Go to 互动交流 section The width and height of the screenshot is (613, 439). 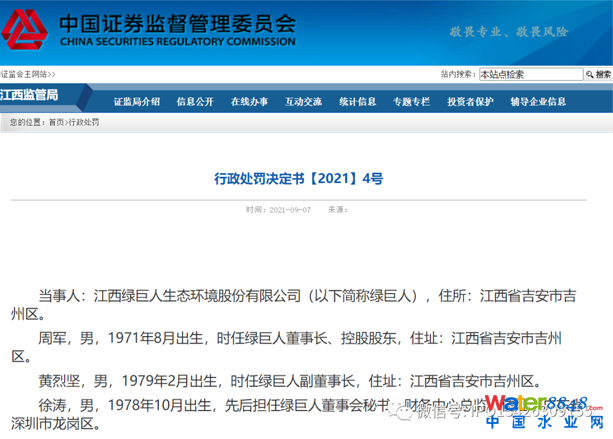tap(303, 101)
